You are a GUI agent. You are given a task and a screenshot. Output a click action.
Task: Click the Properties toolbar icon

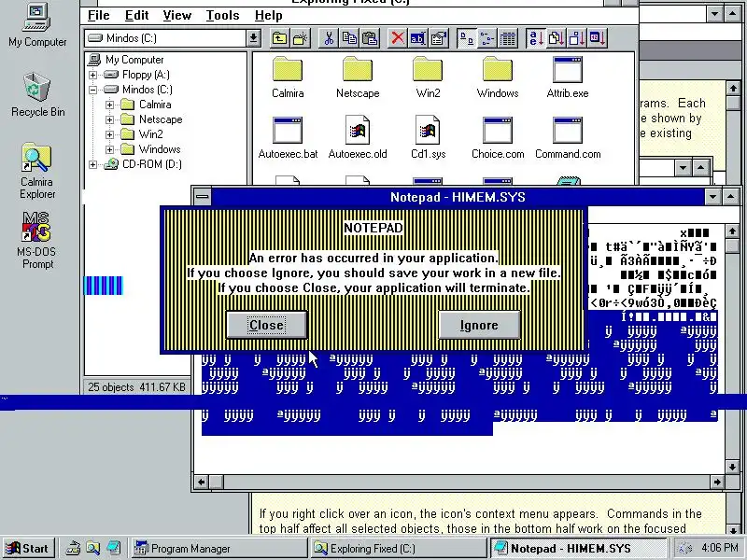(x=438, y=38)
